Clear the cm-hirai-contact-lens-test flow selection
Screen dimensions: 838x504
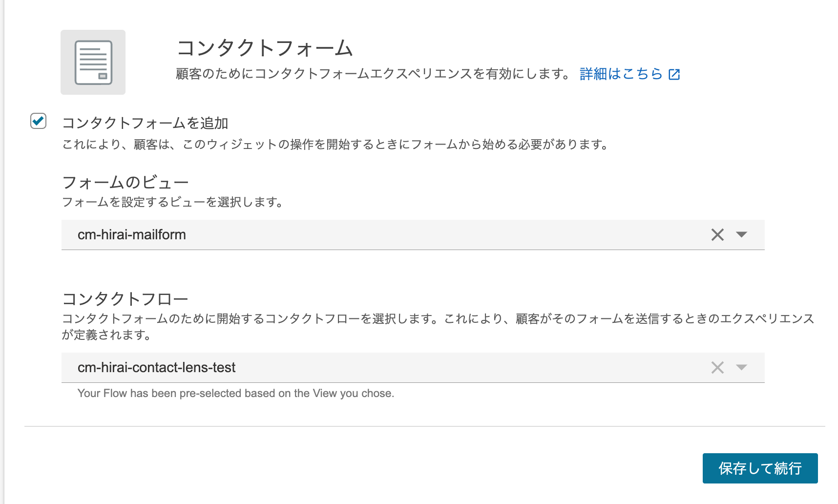(x=717, y=368)
